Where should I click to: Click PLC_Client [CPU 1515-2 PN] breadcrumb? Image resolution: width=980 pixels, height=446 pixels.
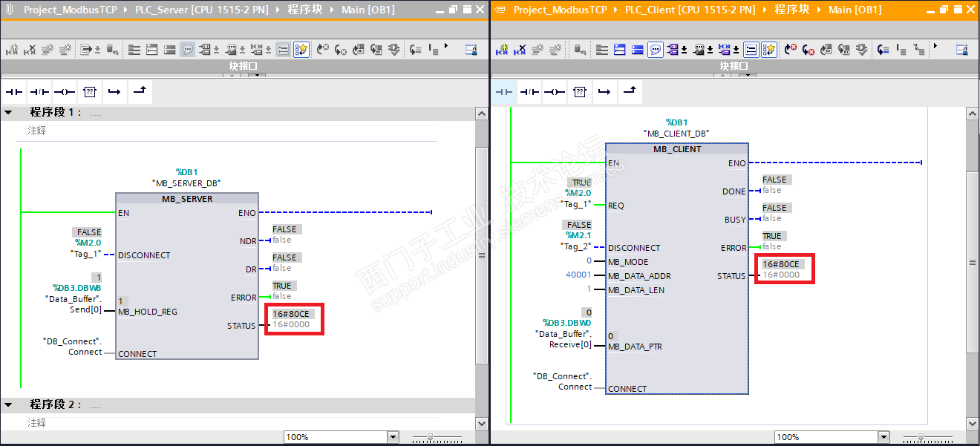[x=692, y=10]
